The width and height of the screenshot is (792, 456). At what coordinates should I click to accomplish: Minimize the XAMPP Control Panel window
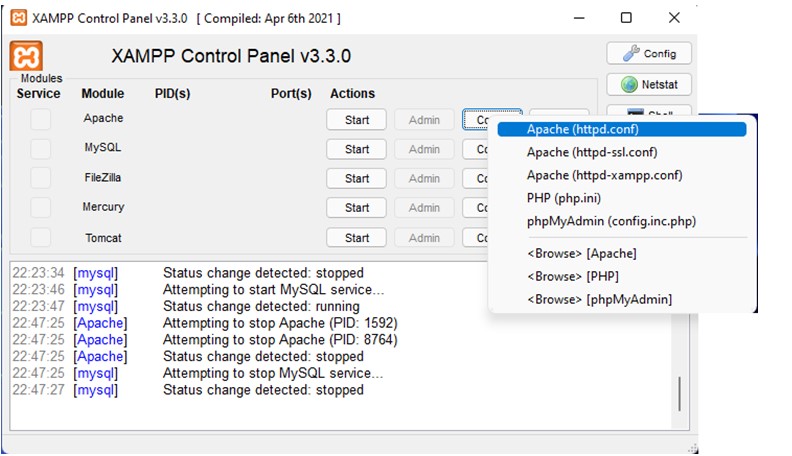tap(579, 18)
